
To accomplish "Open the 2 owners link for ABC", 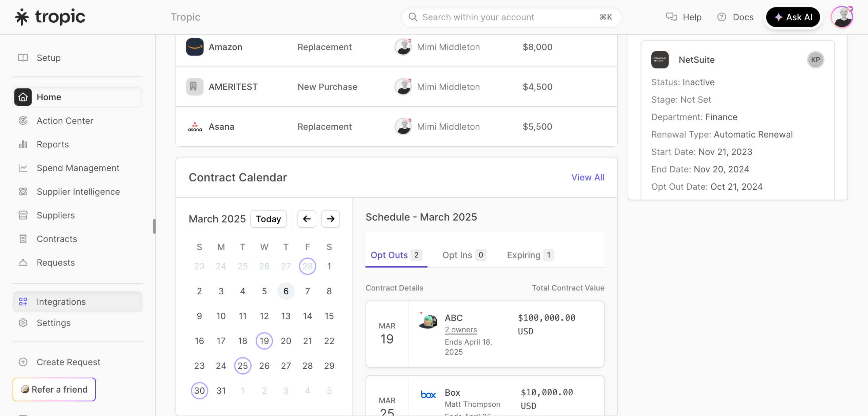I will (x=460, y=330).
